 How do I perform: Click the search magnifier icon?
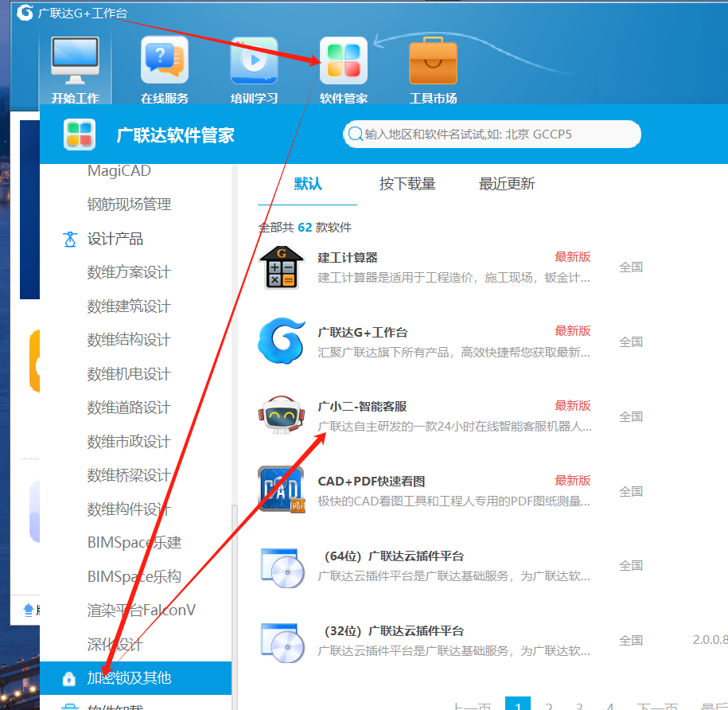click(355, 135)
